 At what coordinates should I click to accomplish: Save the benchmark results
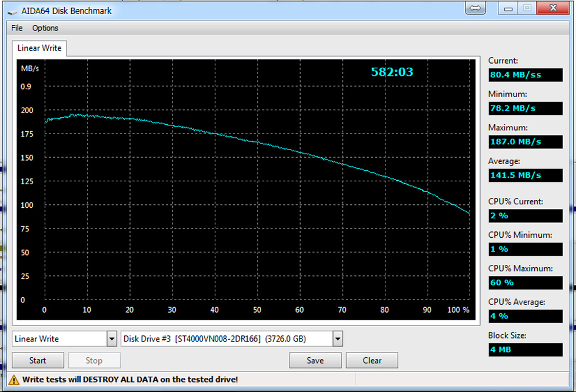click(315, 360)
